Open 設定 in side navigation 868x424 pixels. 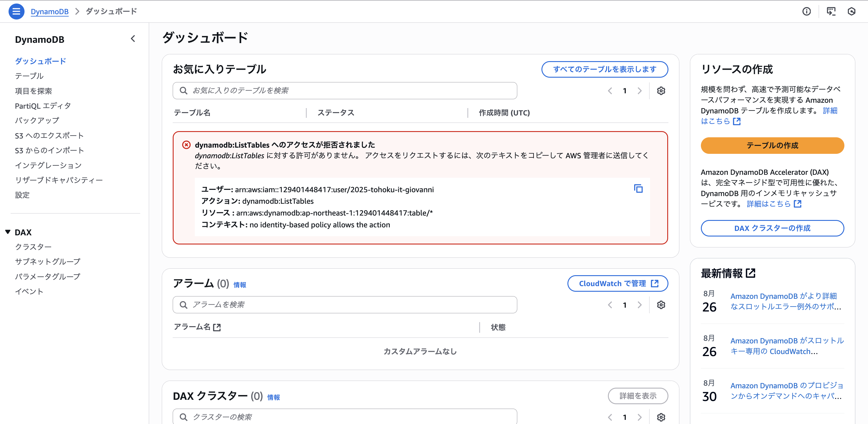click(x=22, y=195)
